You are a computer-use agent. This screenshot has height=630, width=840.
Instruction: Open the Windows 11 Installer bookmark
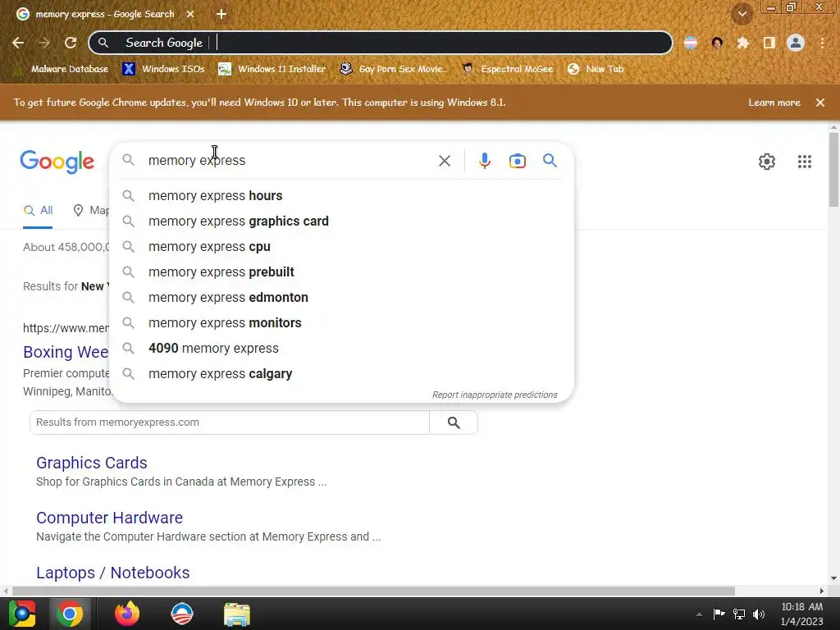(x=272, y=69)
